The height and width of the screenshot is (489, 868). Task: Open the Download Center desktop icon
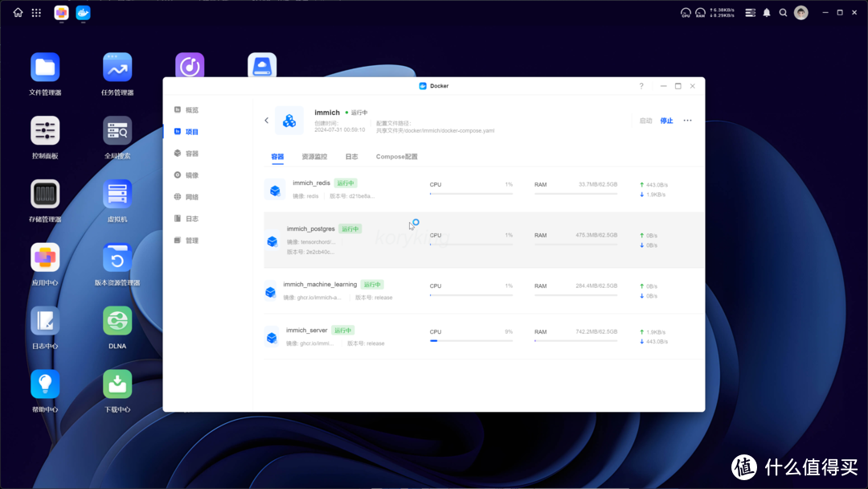[x=117, y=384]
